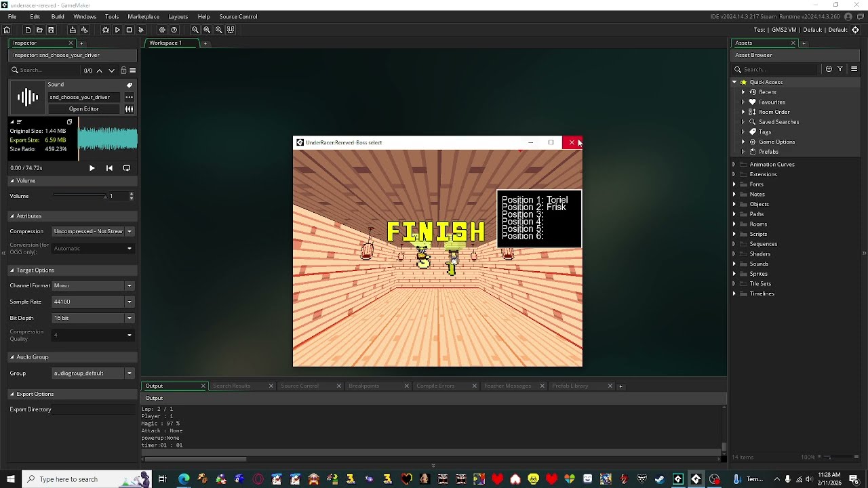This screenshot has height=488, width=868.
Task: Copy the size info to clipboard icon
Action: (69, 122)
